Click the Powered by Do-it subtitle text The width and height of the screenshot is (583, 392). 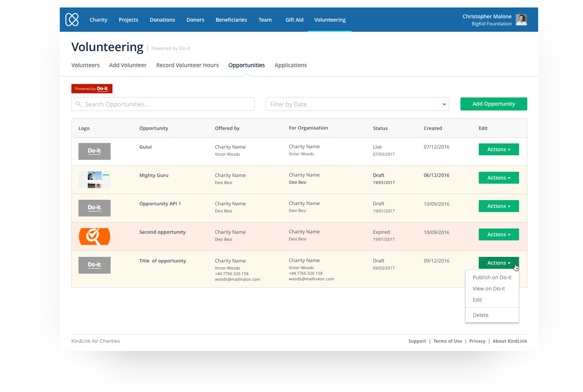click(x=171, y=48)
